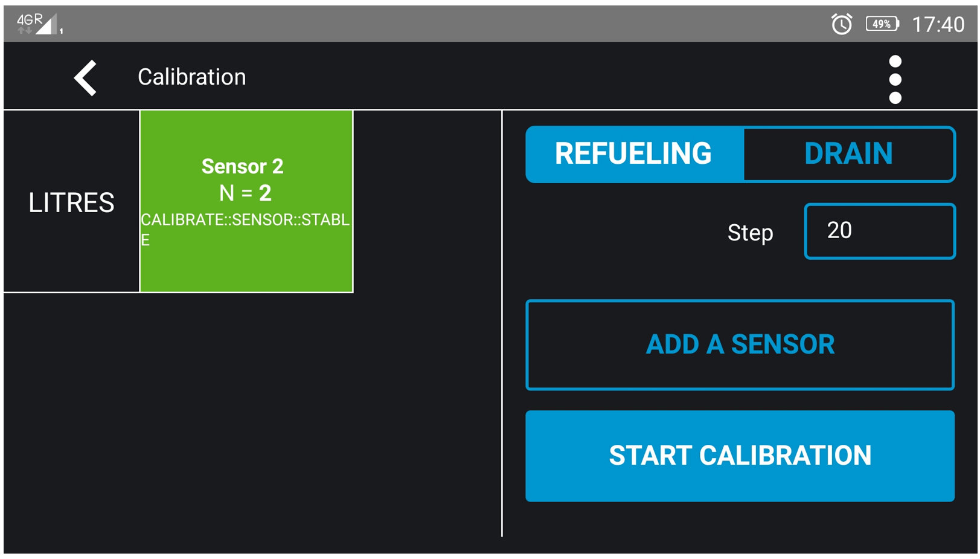Click the alarm clock status icon

[841, 24]
